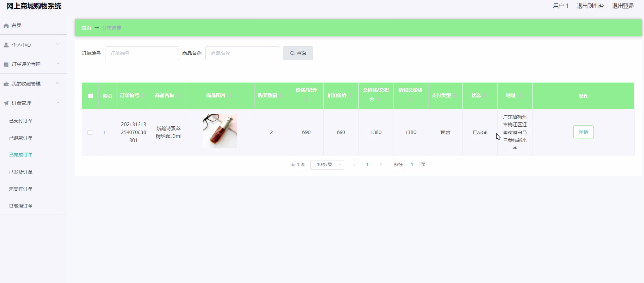Image resolution: width=644 pixels, height=283 pixels.
Task: Click the person icon beside 个人中心
Action: click(6, 45)
